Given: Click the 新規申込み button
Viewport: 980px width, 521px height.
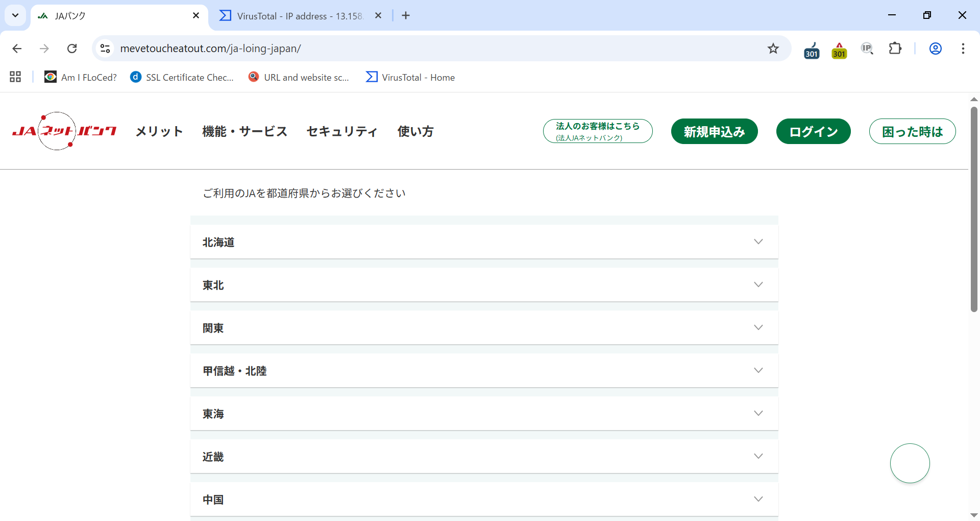Looking at the screenshot, I should [715, 131].
